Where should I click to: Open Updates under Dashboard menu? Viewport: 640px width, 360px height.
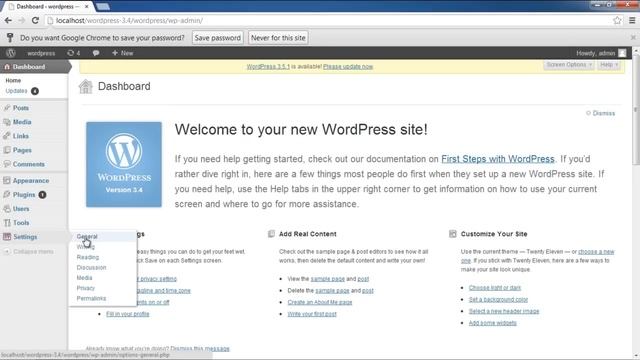pyautogui.click(x=16, y=91)
